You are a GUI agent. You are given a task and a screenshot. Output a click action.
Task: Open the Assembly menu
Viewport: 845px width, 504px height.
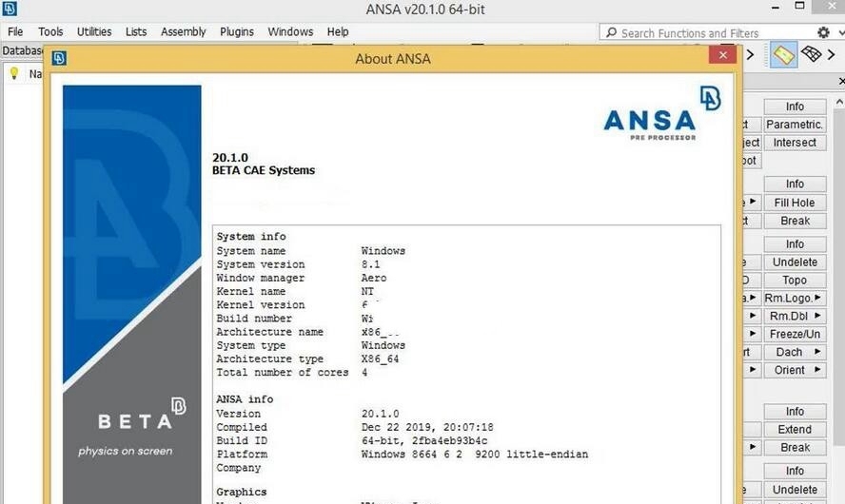[184, 31]
